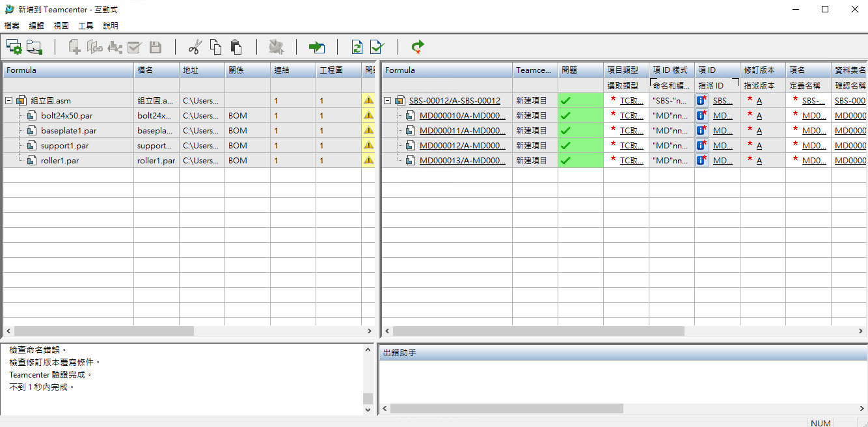Click the green checkmark in the MD000012 row
The height and width of the screenshot is (427, 868).
[x=565, y=146]
